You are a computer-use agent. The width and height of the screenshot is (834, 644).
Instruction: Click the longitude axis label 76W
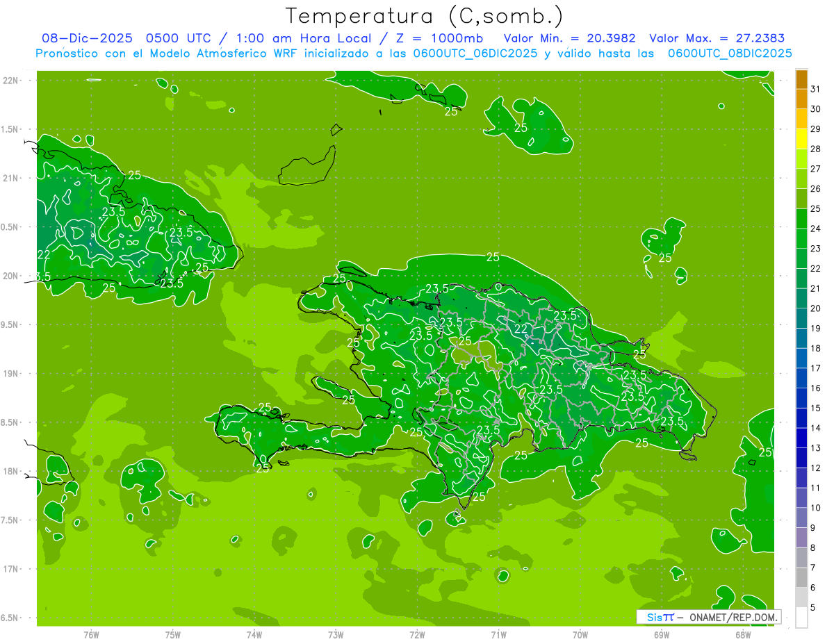91,634
